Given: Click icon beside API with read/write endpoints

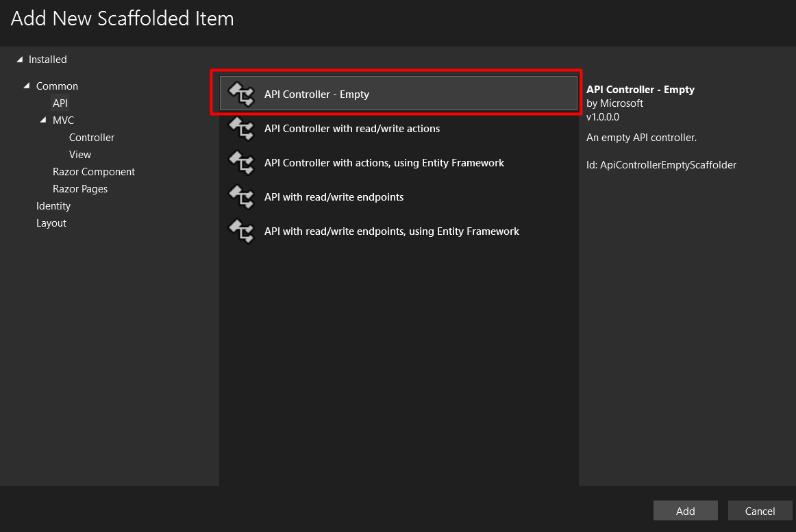Looking at the screenshot, I should (241, 197).
